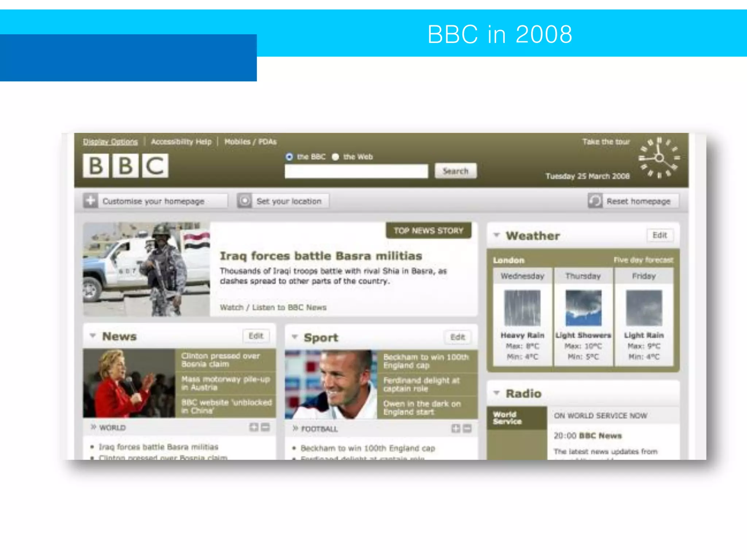This screenshot has width=747, height=560.
Task: Select Owen in the dark on England start
Action: tap(427, 408)
